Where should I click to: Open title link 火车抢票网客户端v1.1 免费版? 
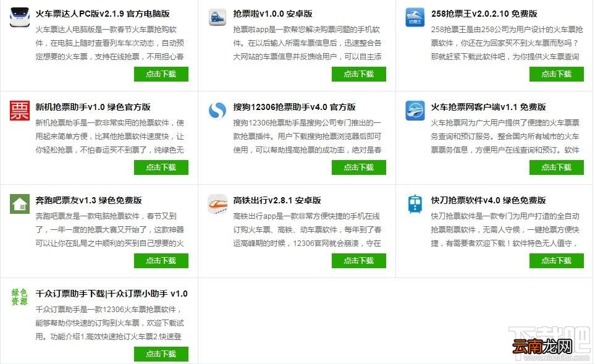(x=488, y=107)
